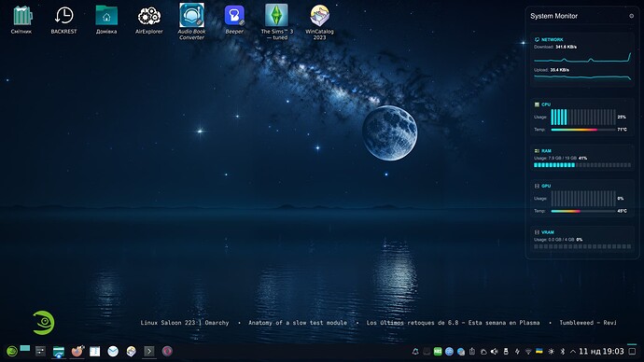Click the network download graph line

(x=582, y=59)
